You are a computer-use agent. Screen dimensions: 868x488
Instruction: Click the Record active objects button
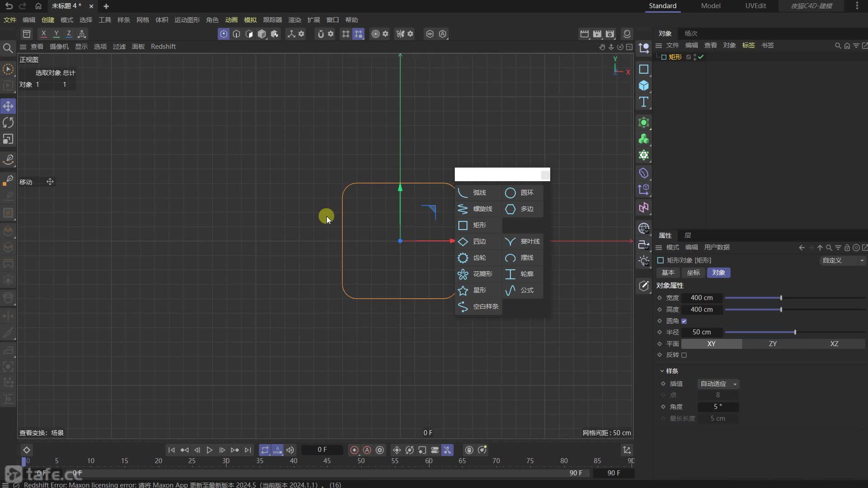[354, 450]
